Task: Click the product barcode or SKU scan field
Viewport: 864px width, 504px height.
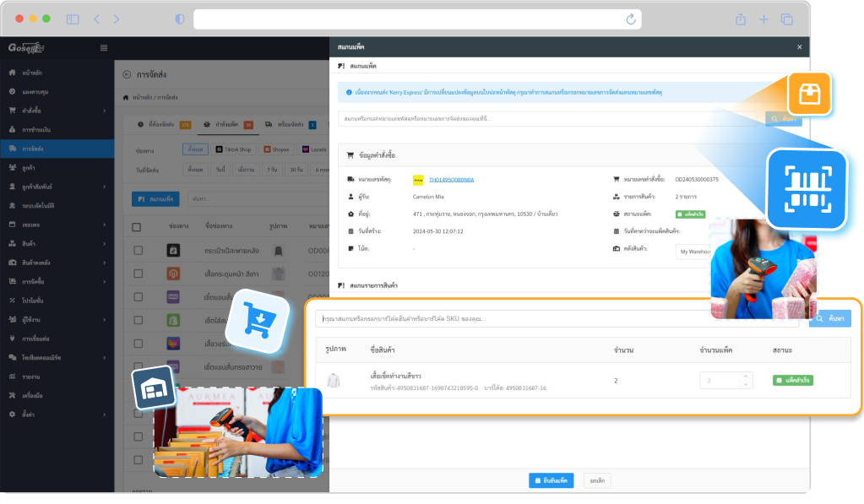Action: [557, 319]
